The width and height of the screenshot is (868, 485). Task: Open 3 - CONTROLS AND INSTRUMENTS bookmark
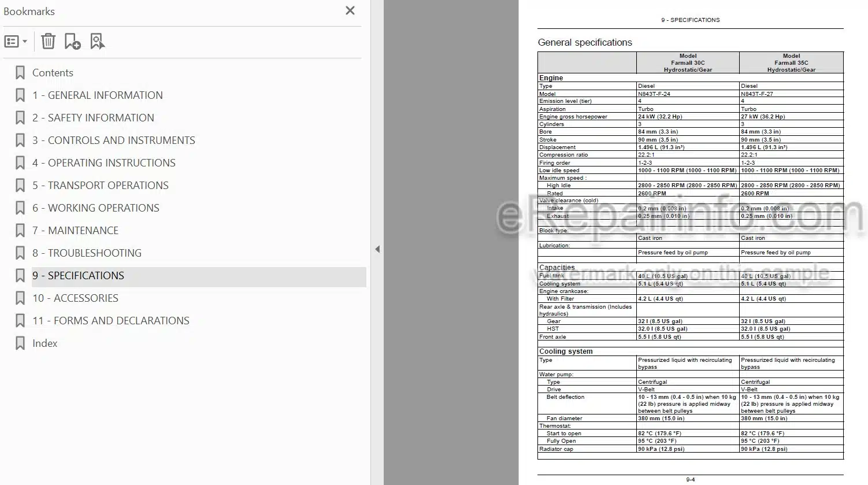coord(114,140)
